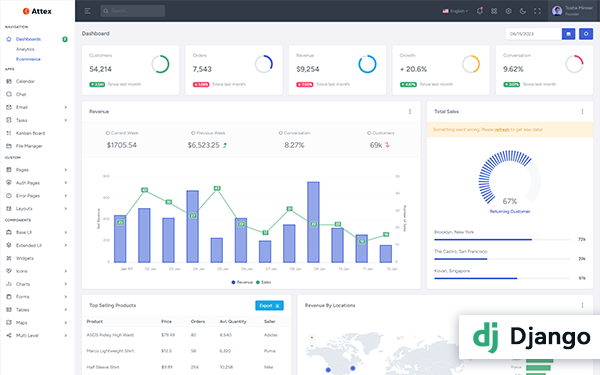Open Dashboards in sidebar
Viewport: 600px width, 375px height.
(x=28, y=39)
